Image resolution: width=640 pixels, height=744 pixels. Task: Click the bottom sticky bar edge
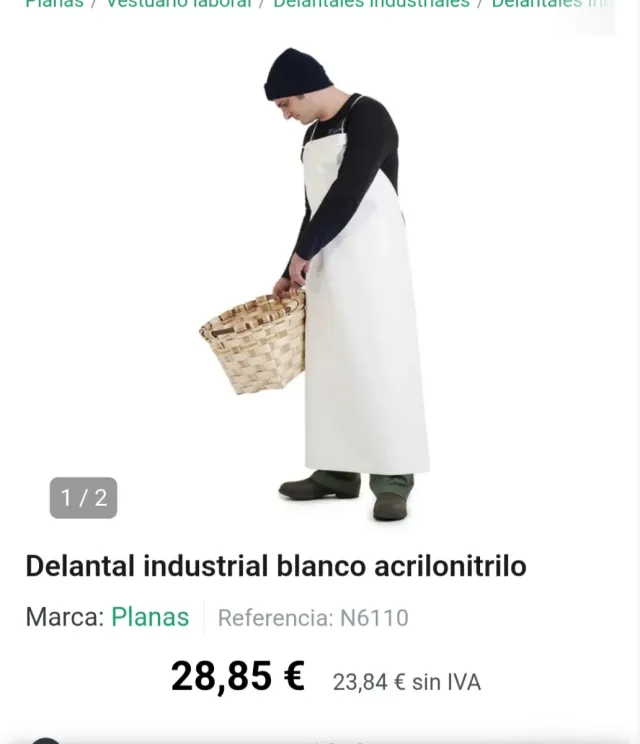[x=320, y=740]
